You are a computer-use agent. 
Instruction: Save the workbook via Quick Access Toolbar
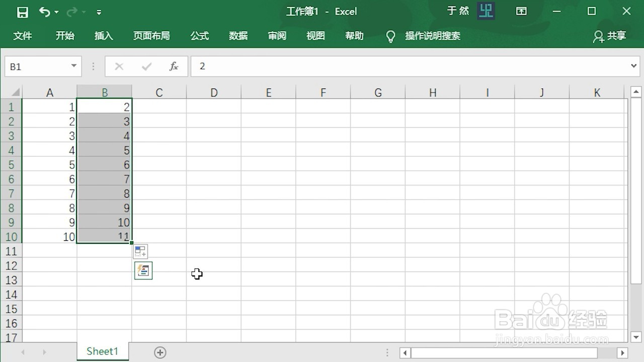click(x=22, y=11)
